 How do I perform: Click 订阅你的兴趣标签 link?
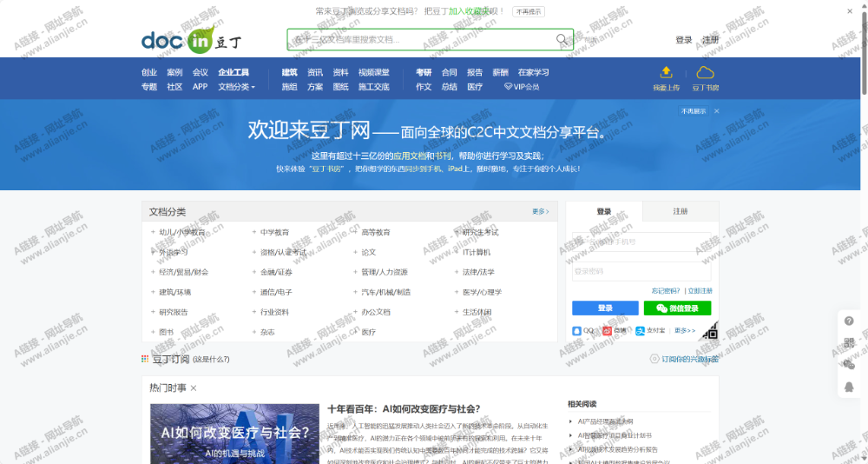[x=690, y=359]
